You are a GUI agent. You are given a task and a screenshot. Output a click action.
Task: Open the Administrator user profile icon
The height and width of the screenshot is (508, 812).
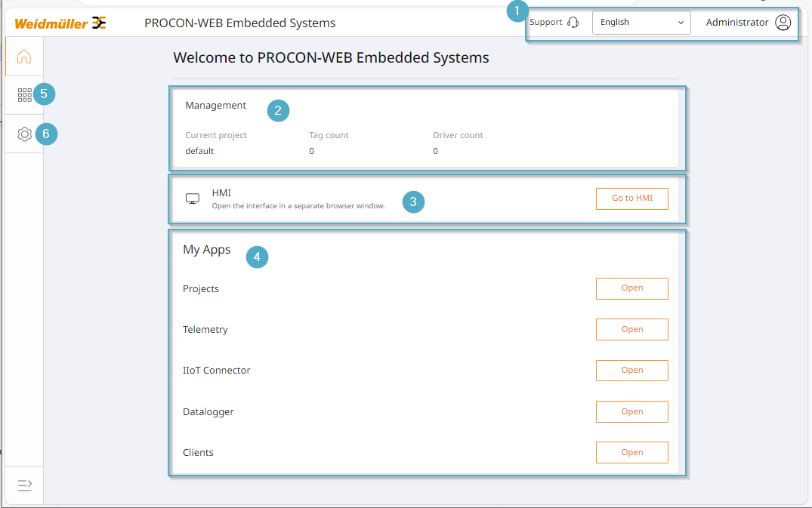[783, 22]
